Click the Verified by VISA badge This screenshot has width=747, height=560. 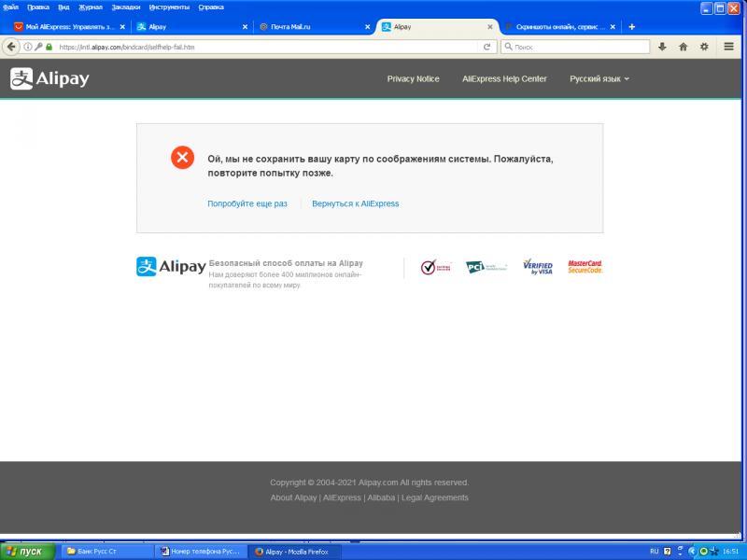pyautogui.click(x=538, y=268)
